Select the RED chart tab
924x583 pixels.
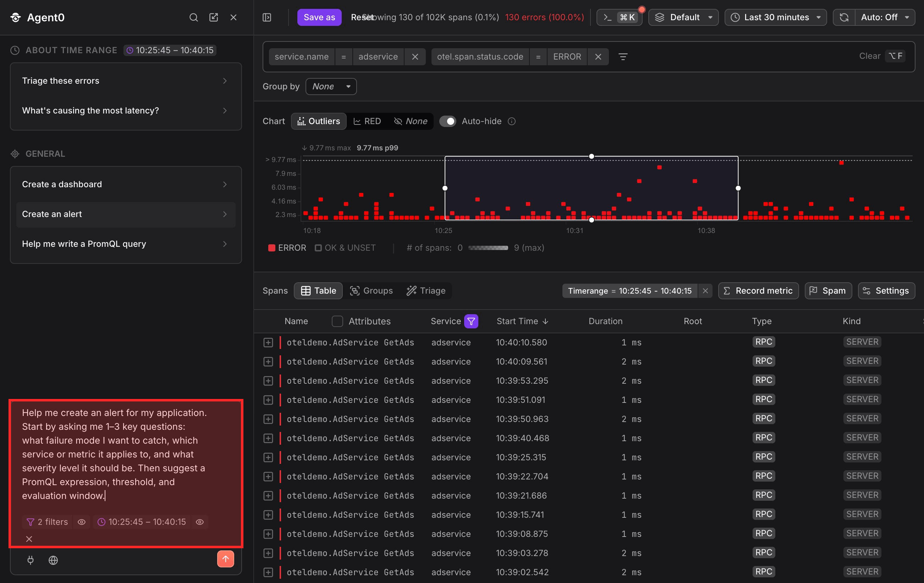[367, 121]
